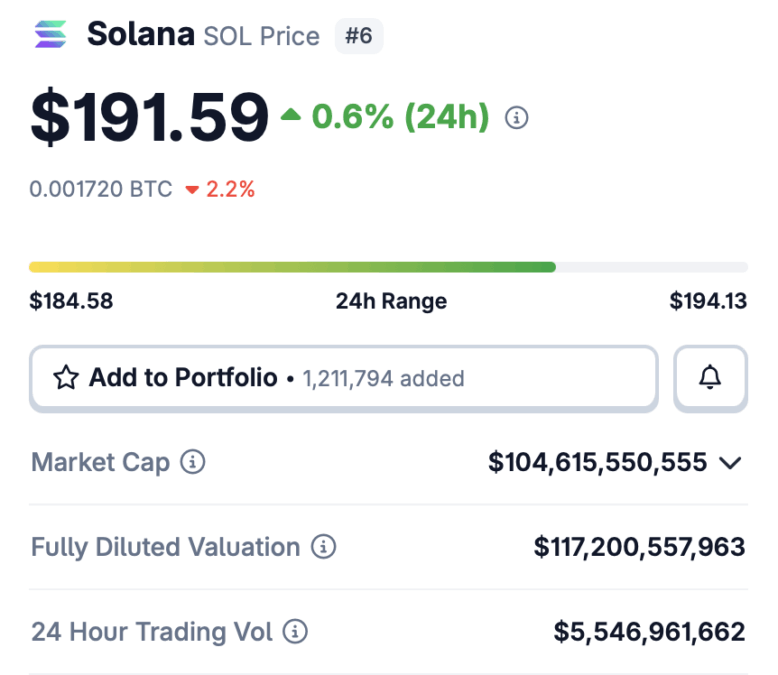
Task: Click the $194.13 24h high value
Action: click(708, 301)
